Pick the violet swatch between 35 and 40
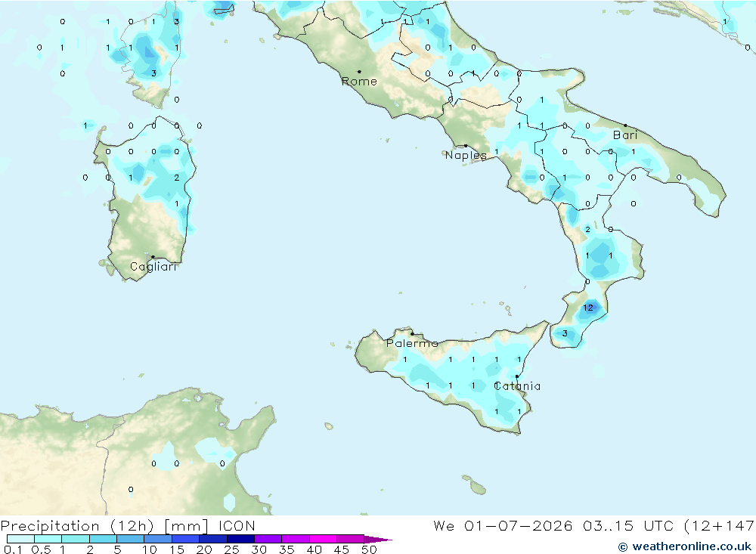This screenshot has height=554, width=756. pyautogui.click(x=296, y=539)
